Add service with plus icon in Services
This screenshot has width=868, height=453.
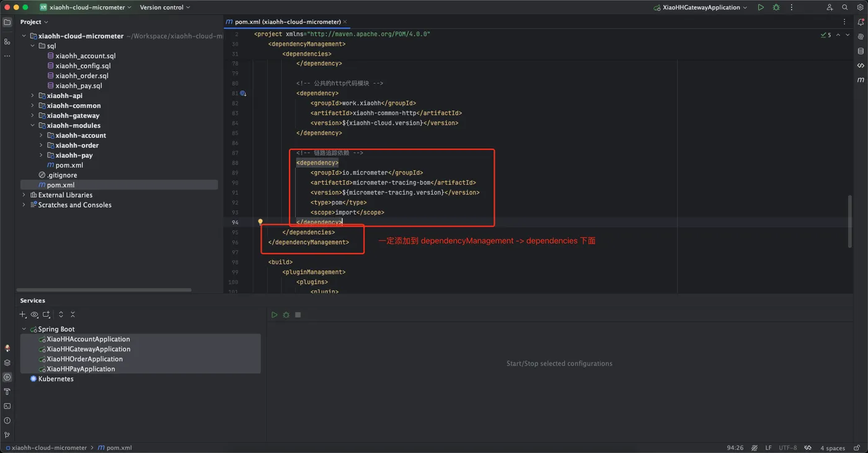23,315
